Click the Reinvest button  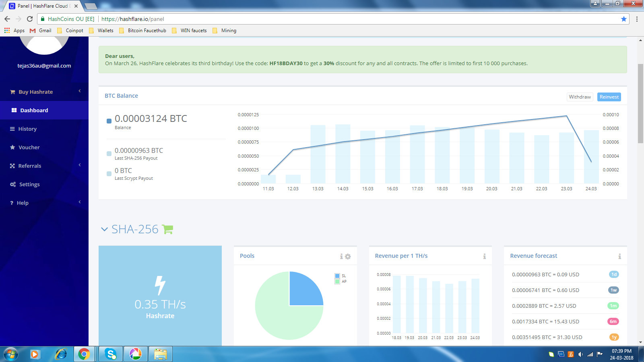(x=609, y=97)
